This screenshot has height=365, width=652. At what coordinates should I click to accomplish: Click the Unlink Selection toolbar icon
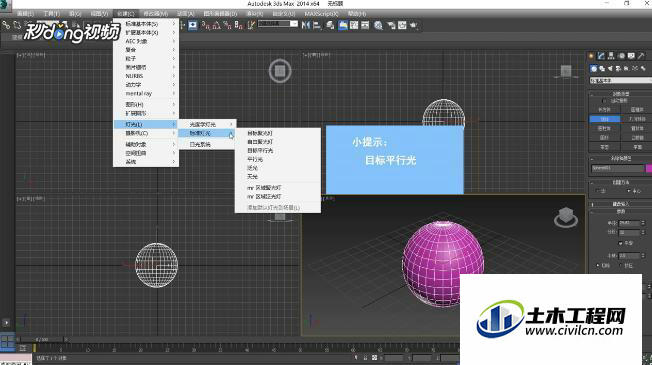17,25
